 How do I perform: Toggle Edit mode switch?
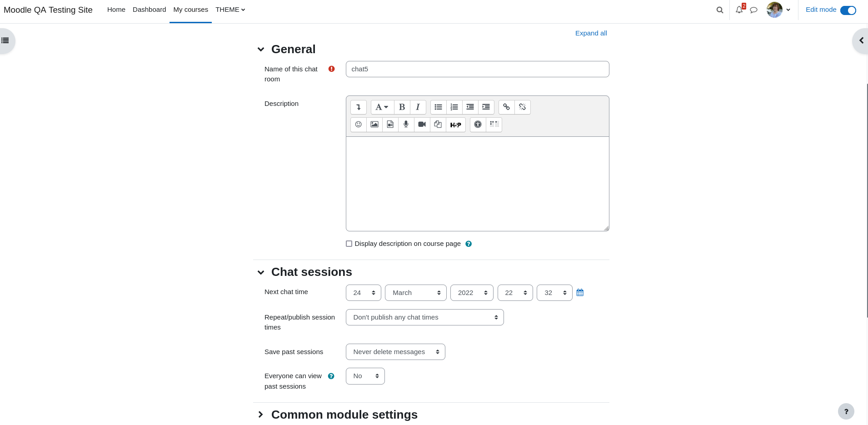pyautogui.click(x=848, y=10)
